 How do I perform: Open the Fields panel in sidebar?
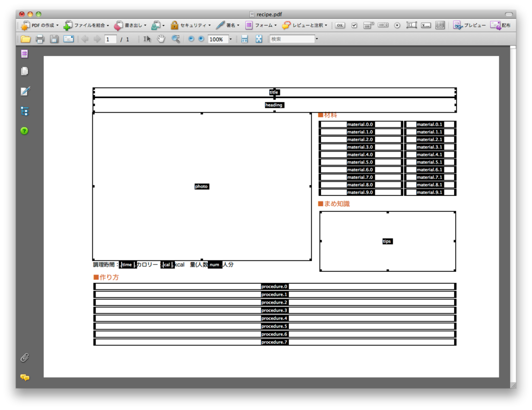coord(25,53)
